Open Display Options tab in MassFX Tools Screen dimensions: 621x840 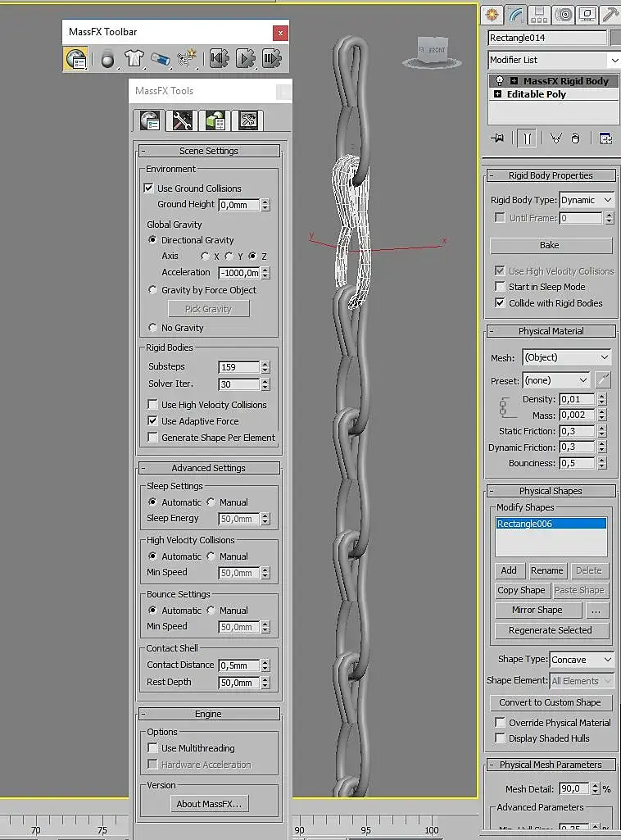tap(248, 120)
